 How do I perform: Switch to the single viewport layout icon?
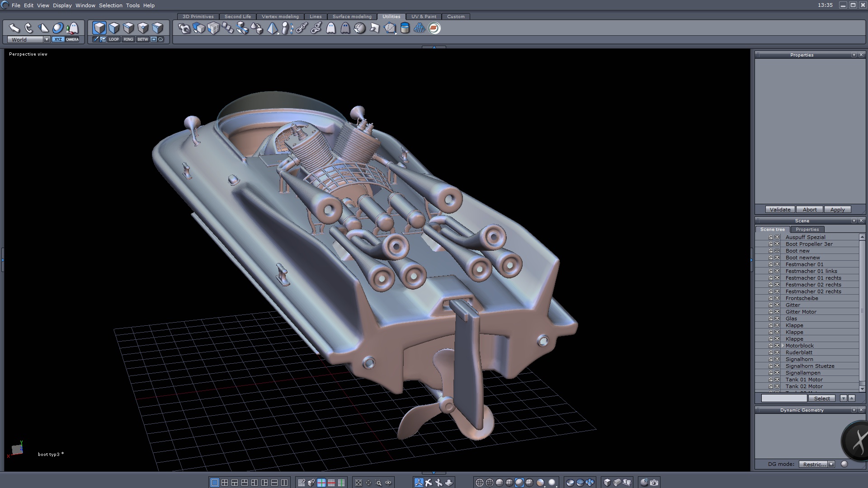tap(215, 483)
